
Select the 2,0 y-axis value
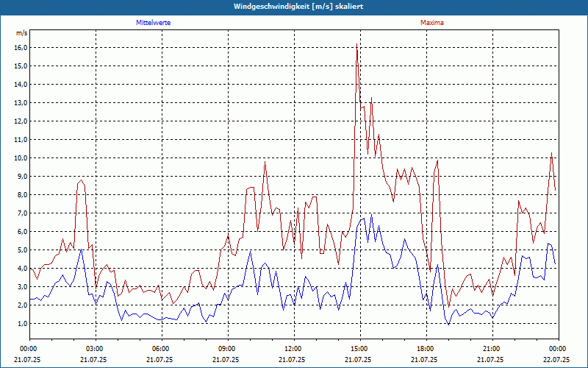click(x=23, y=305)
